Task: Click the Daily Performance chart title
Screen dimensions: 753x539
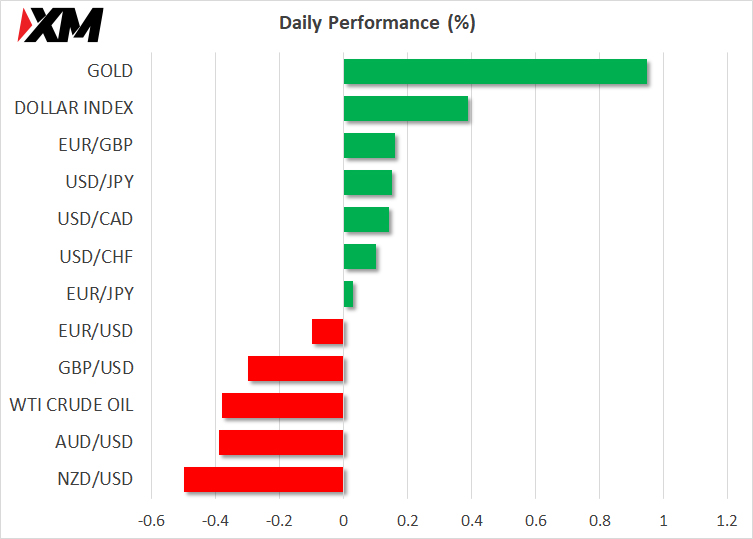Action: pyautogui.click(x=377, y=23)
